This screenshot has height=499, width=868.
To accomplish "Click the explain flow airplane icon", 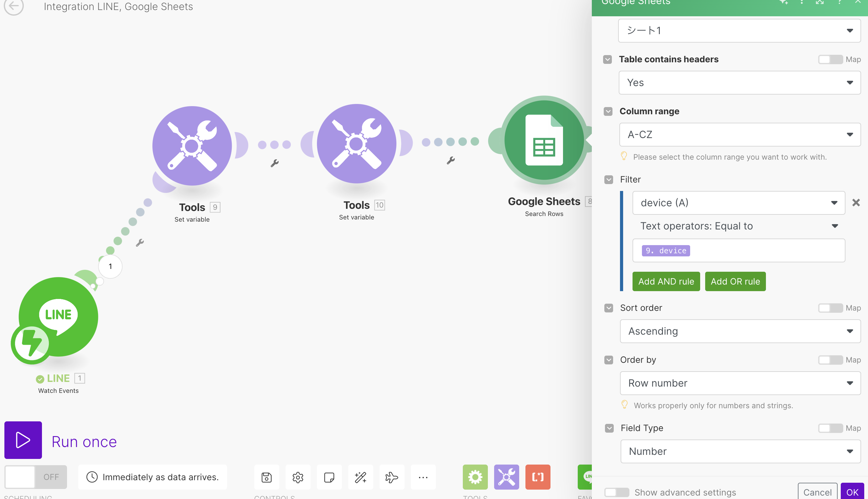I will tap(391, 477).
